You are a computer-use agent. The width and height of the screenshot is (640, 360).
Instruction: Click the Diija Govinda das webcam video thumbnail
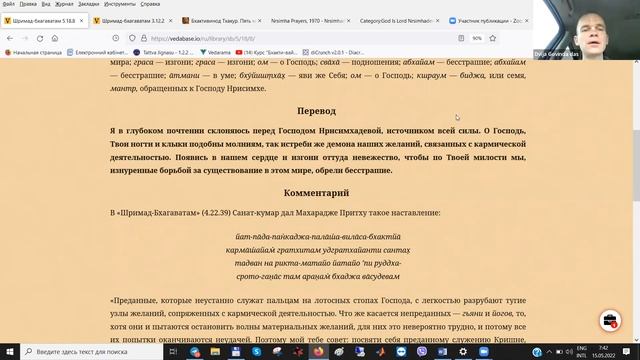pyautogui.click(x=587, y=30)
